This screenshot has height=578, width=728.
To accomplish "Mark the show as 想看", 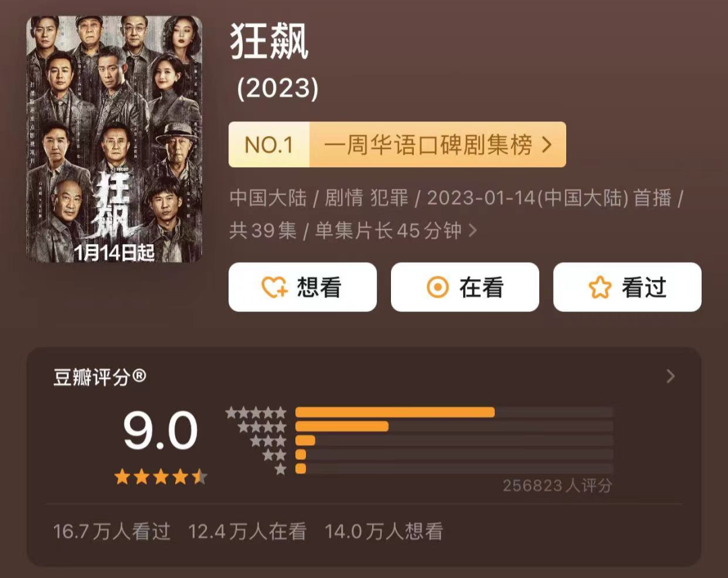I will [x=303, y=287].
